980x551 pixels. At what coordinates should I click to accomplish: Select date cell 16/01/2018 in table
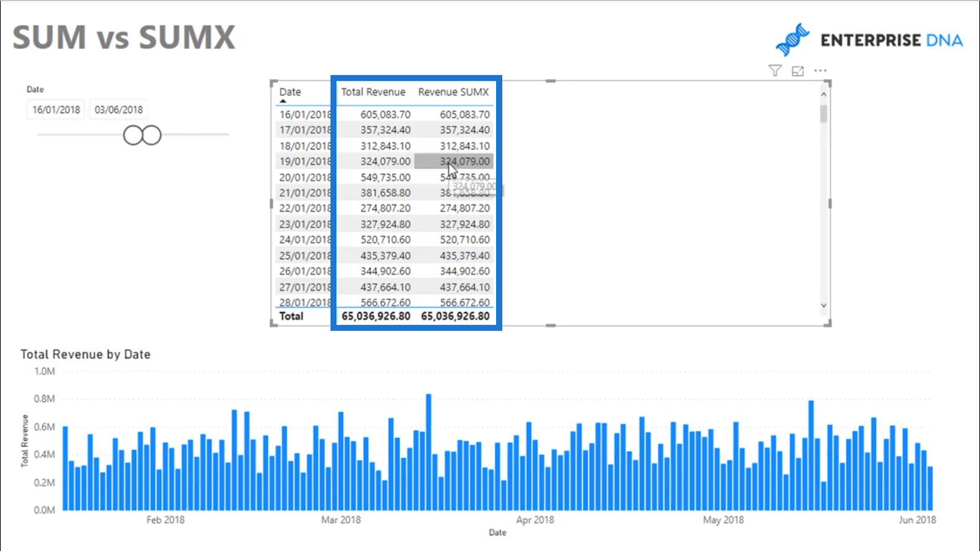[x=305, y=114]
